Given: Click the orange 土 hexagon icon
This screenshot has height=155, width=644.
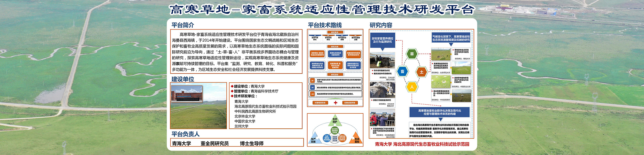Looking at the screenshot, I should pyautogui.click(x=421, y=72).
